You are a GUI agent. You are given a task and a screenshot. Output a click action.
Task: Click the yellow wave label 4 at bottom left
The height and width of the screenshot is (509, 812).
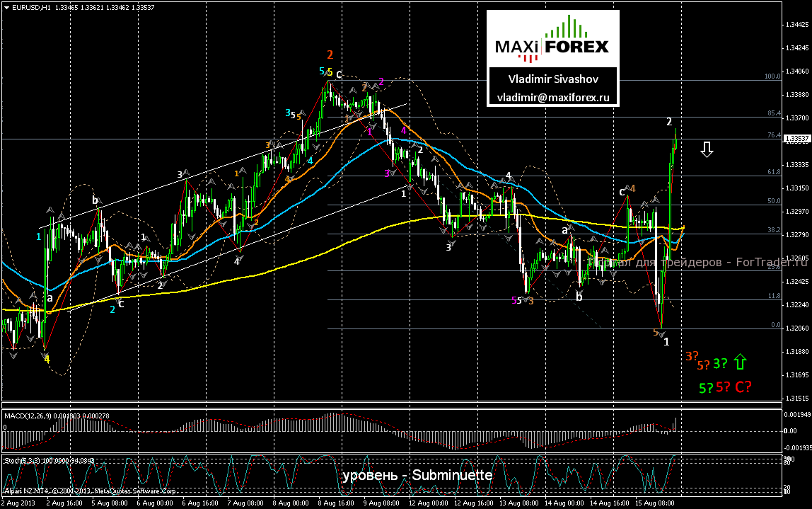(x=47, y=359)
